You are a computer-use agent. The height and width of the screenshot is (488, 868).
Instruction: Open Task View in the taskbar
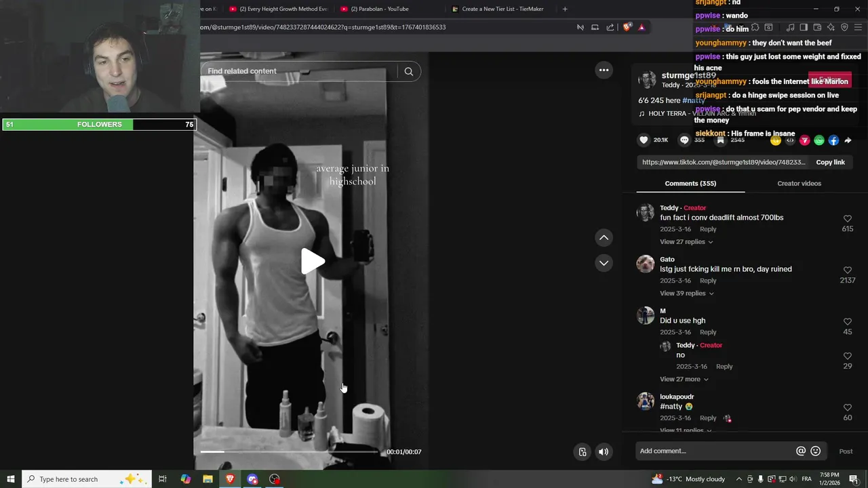pyautogui.click(x=163, y=479)
